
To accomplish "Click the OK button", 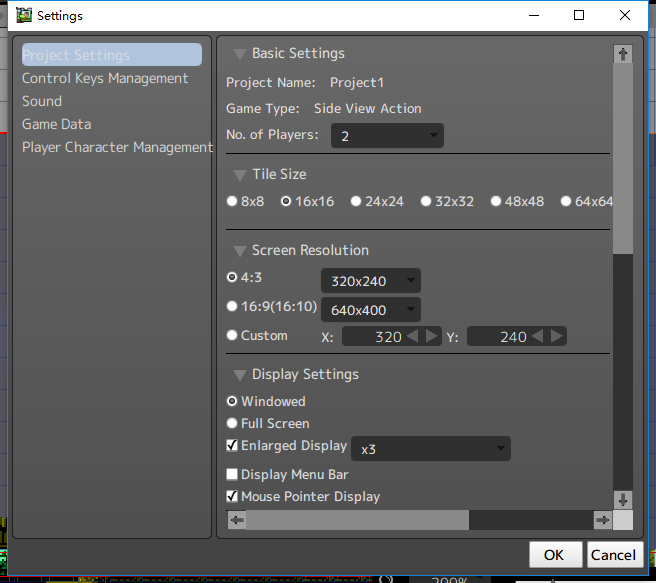I will (x=555, y=555).
